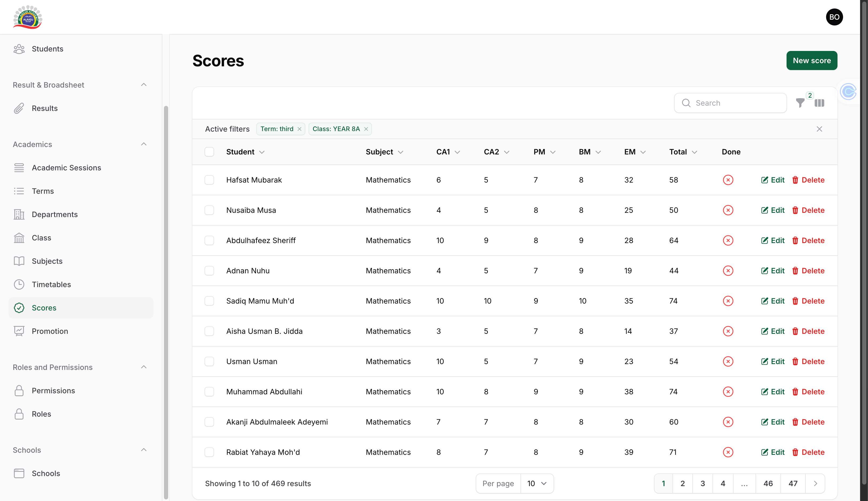Click the Timetables clock icon
The height and width of the screenshot is (501, 868).
tap(19, 284)
